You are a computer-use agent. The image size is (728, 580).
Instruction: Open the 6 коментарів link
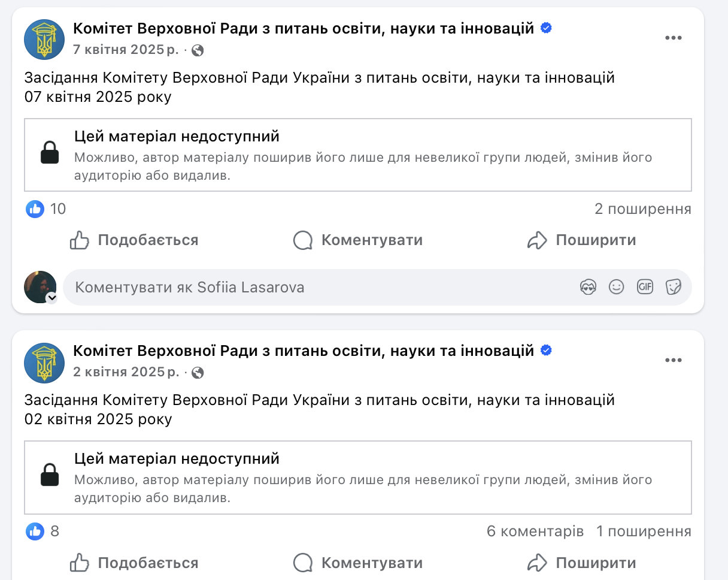click(535, 531)
